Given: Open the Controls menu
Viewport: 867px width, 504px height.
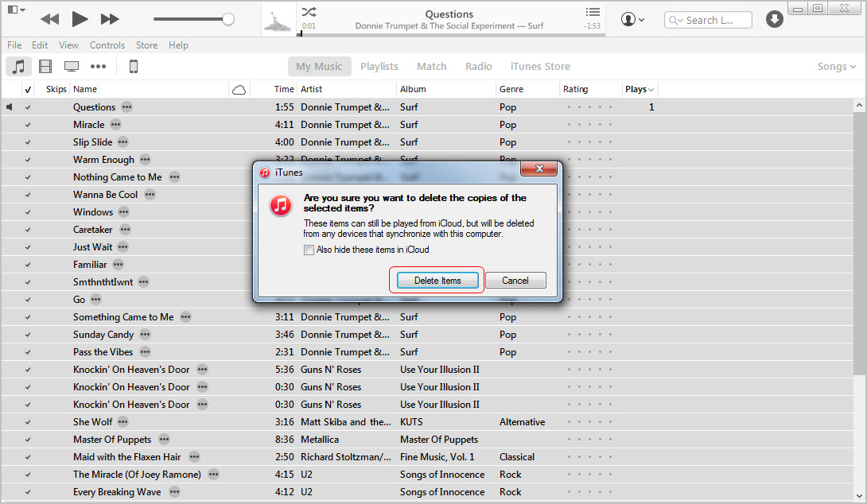Looking at the screenshot, I should (x=107, y=45).
